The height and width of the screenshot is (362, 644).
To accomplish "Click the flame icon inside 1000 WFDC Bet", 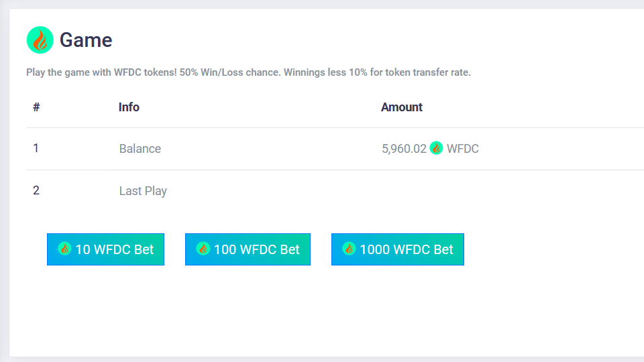I will tap(349, 249).
